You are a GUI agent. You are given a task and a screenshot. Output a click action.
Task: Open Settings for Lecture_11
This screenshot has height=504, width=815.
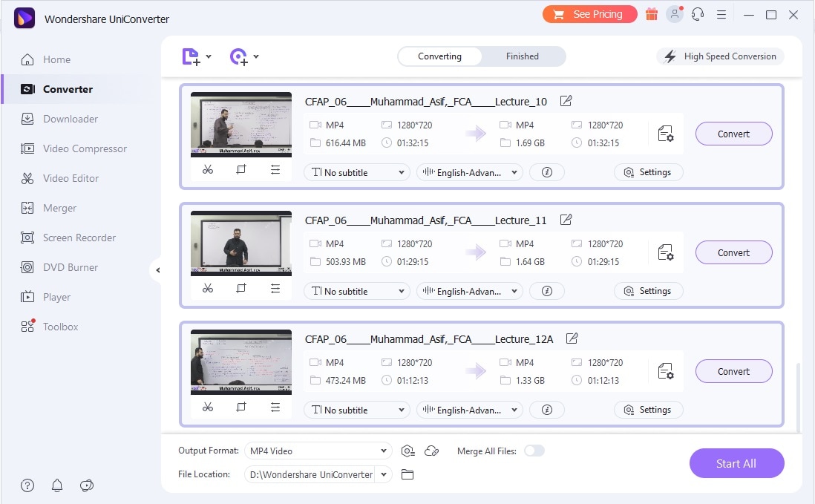pyautogui.click(x=648, y=291)
